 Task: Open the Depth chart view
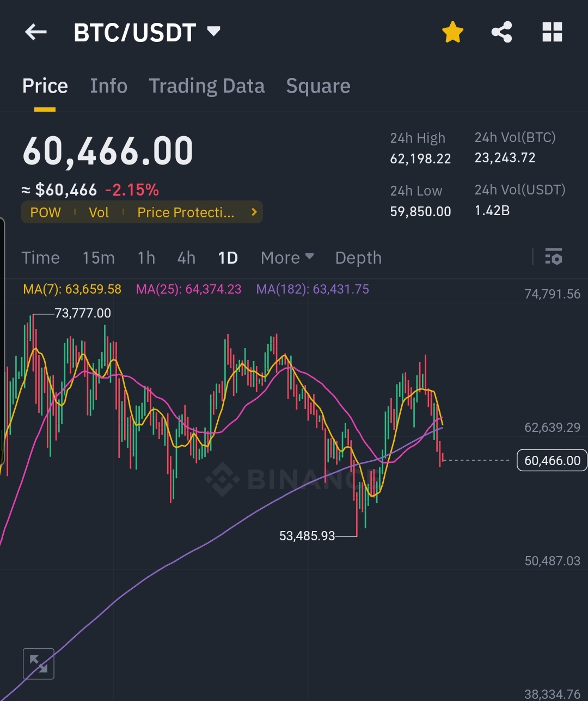click(358, 258)
